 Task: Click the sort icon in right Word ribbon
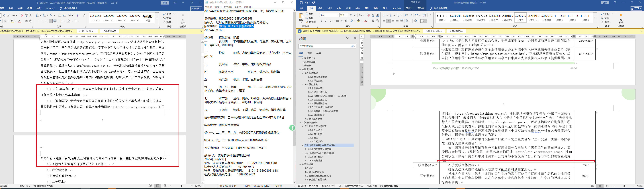(x=424, y=15)
